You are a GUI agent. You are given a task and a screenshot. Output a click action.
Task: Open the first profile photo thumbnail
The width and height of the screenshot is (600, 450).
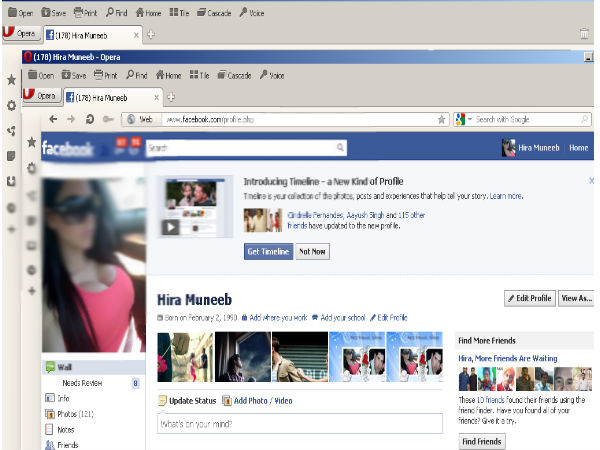[185, 357]
